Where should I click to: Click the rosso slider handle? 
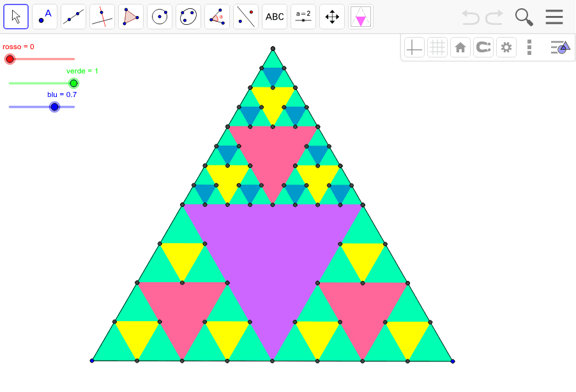[10, 59]
